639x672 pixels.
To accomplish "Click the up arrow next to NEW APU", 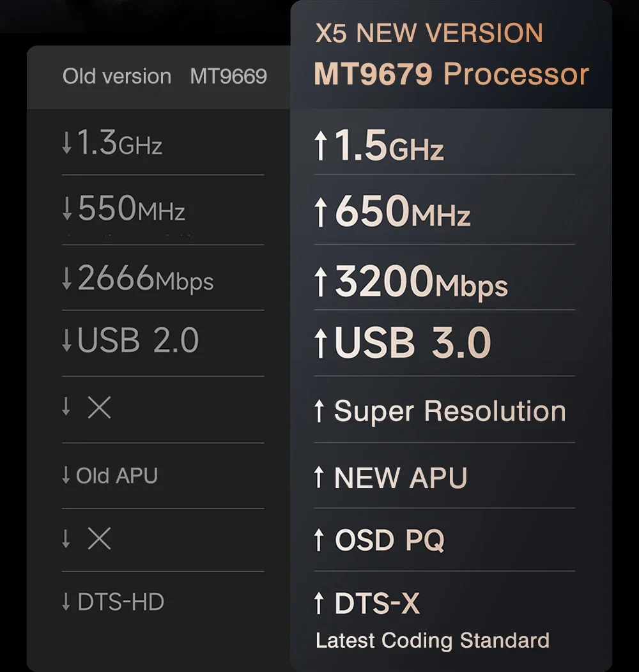I will tap(319, 477).
